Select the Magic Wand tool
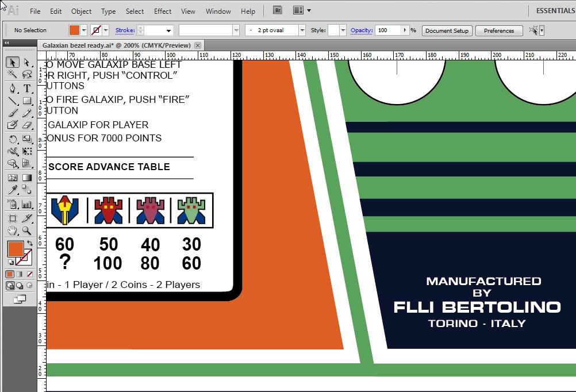This screenshot has width=576, height=392. click(13, 74)
